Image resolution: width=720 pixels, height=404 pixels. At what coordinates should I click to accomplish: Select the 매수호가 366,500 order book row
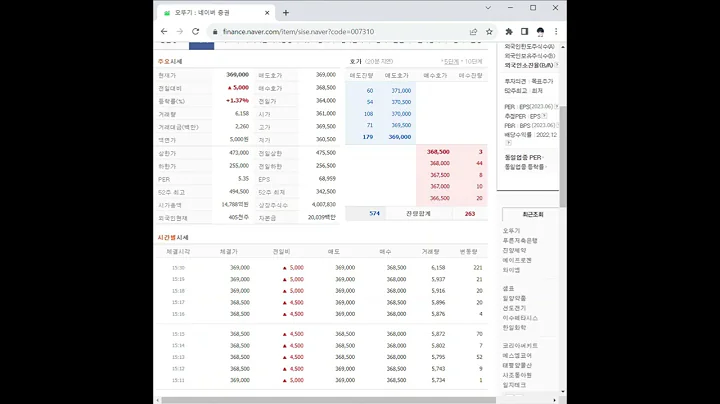point(452,198)
